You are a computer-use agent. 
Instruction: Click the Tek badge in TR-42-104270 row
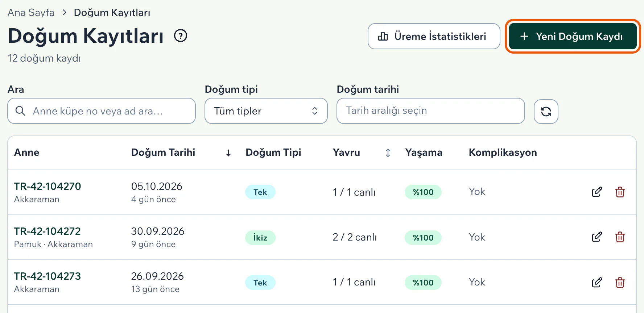260,192
